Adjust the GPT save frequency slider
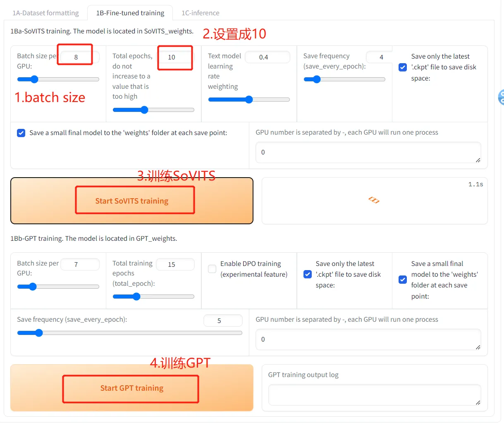 129,333
